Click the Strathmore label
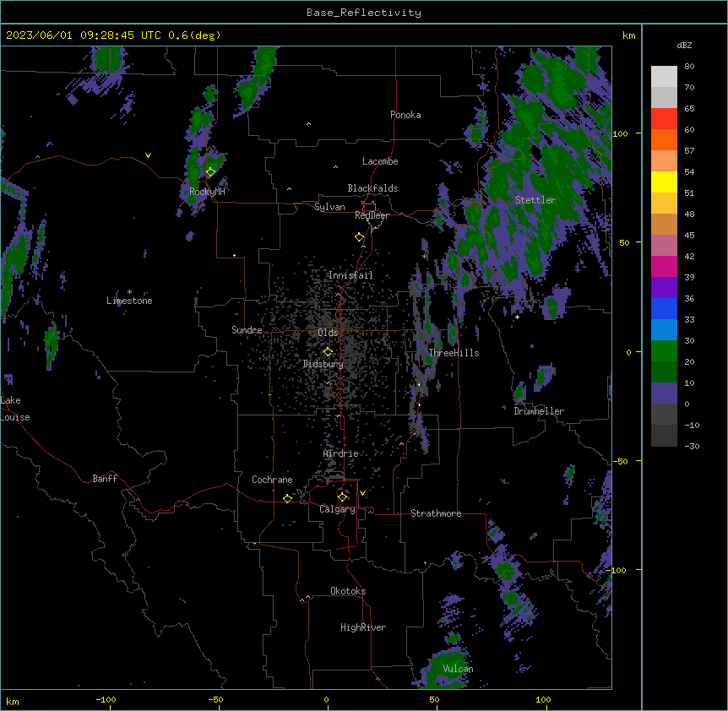This screenshot has width=728, height=711. click(x=436, y=513)
